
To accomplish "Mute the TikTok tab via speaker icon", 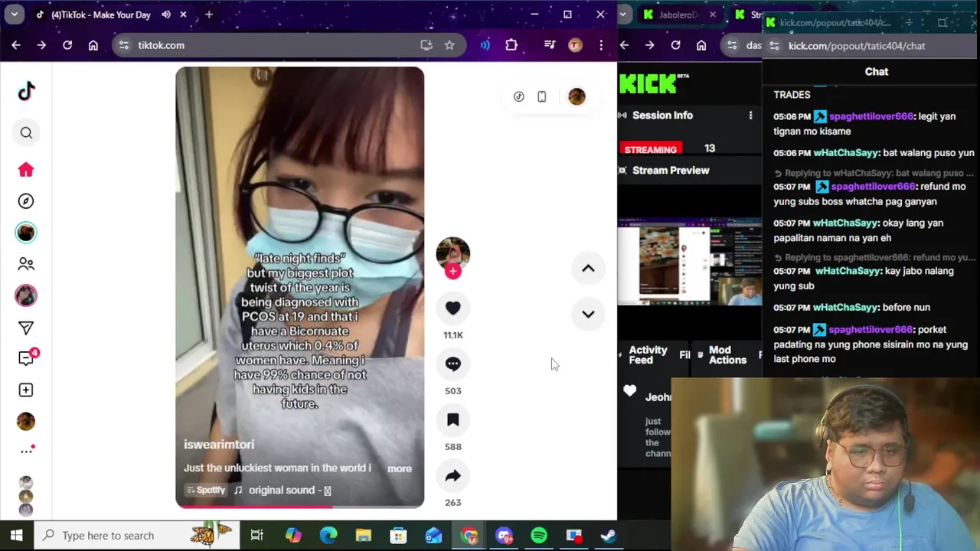I will 166,15.
